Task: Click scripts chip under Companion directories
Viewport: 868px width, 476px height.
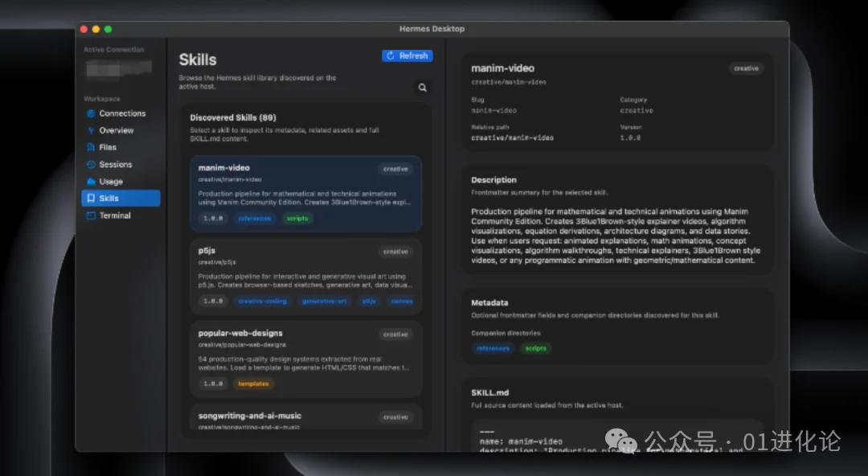Action: click(x=535, y=348)
